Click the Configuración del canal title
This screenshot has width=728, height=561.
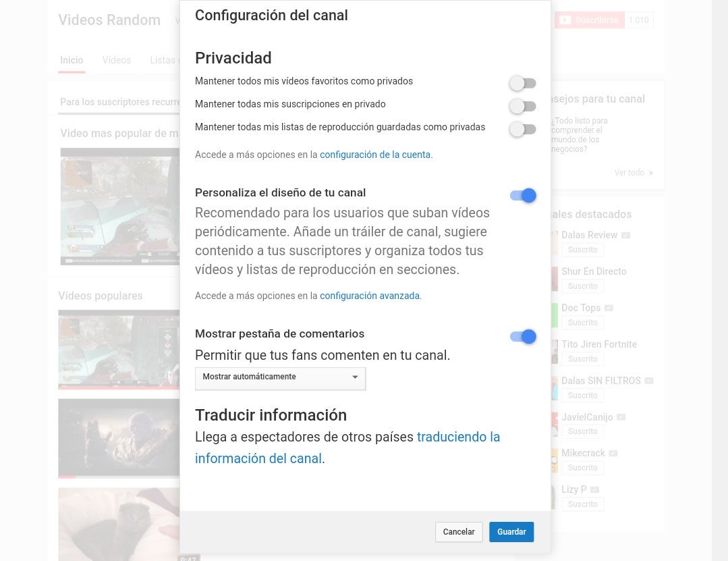(x=271, y=16)
